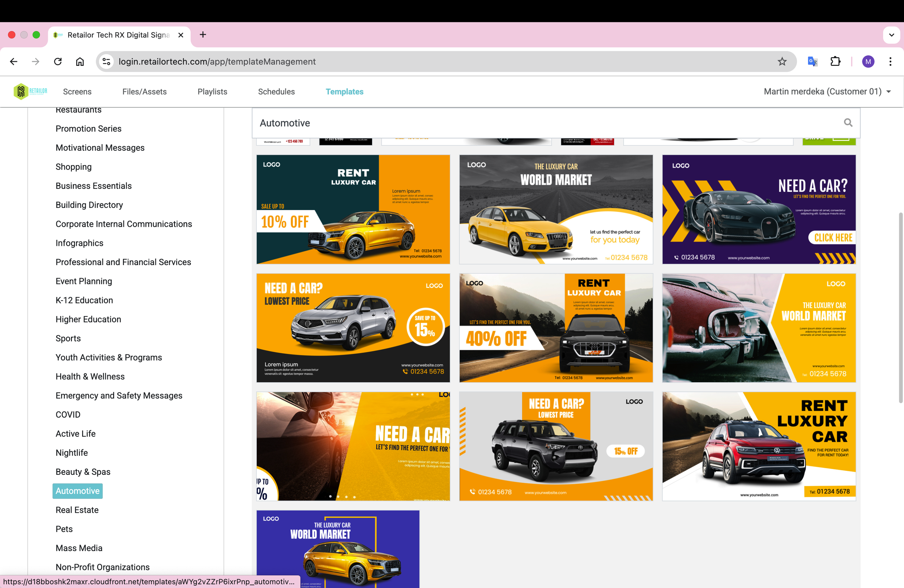Select Real Estate category
Screen dimensions: 904x588
(77, 510)
